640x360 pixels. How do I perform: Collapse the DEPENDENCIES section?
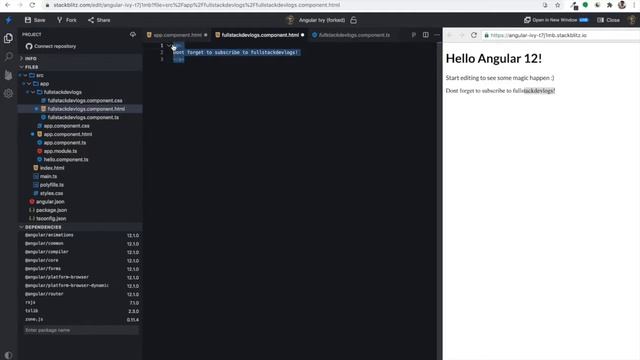[80, 227]
